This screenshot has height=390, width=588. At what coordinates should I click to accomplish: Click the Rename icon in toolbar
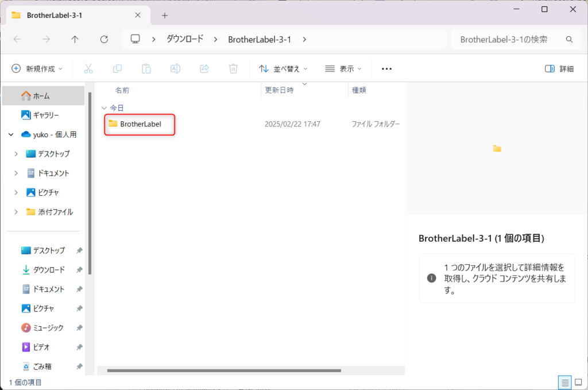[x=176, y=68]
